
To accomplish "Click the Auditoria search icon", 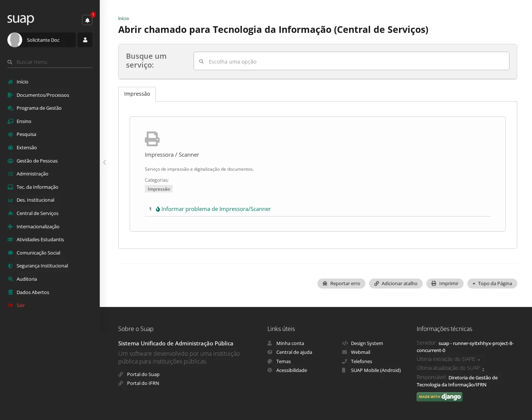I will pos(10,279).
